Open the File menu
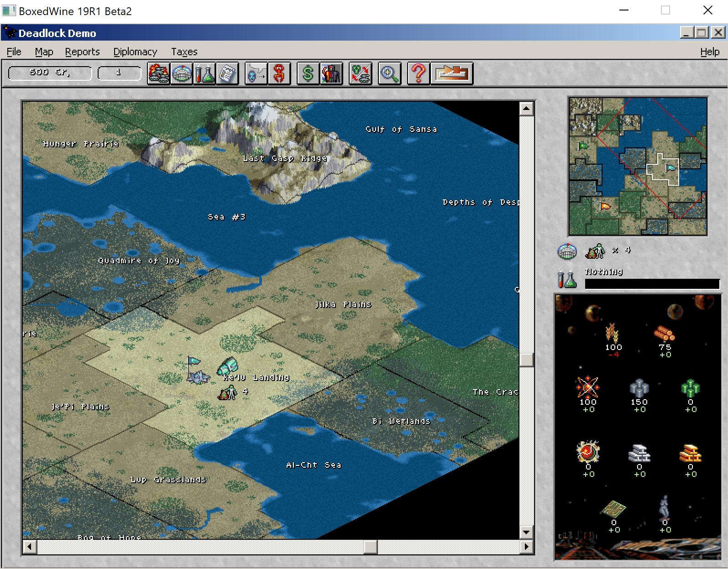The image size is (728, 569). pos(14,52)
